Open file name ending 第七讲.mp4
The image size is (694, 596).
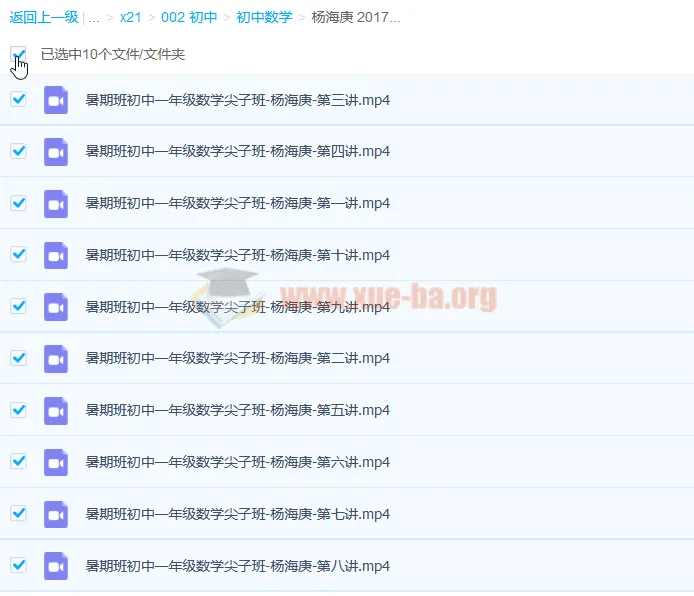point(238,514)
